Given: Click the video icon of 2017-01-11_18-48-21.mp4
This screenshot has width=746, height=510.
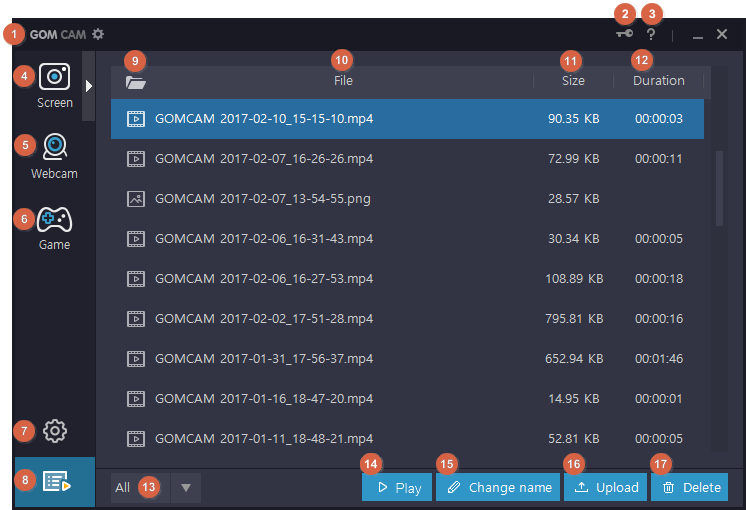Looking at the screenshot, I should tap(136, 439).
